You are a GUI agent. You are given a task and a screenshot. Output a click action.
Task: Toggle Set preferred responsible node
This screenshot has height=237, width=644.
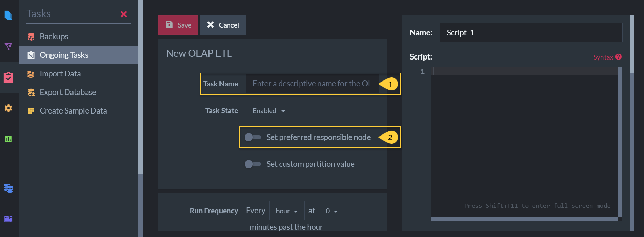(253, 137)
